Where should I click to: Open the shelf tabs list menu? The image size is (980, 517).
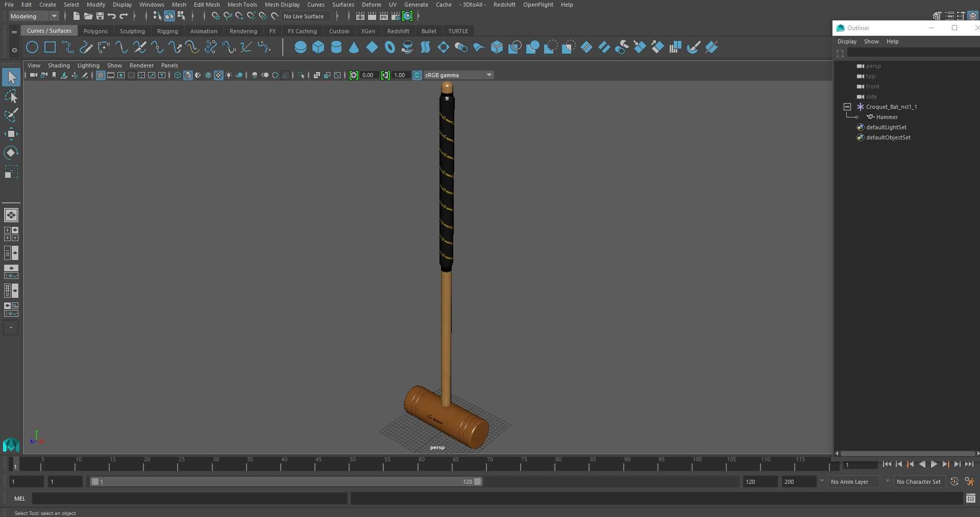(x=14, y=32)
